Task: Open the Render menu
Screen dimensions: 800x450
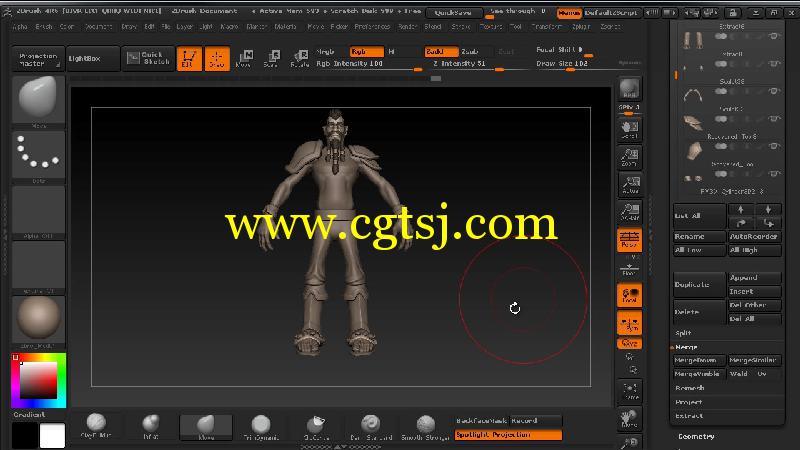Action: 407,27
